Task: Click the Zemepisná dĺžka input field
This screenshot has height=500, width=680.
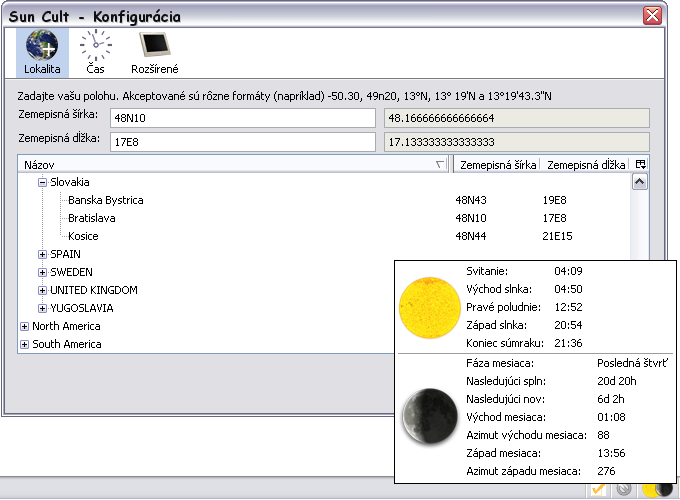Action: (243, 142)
